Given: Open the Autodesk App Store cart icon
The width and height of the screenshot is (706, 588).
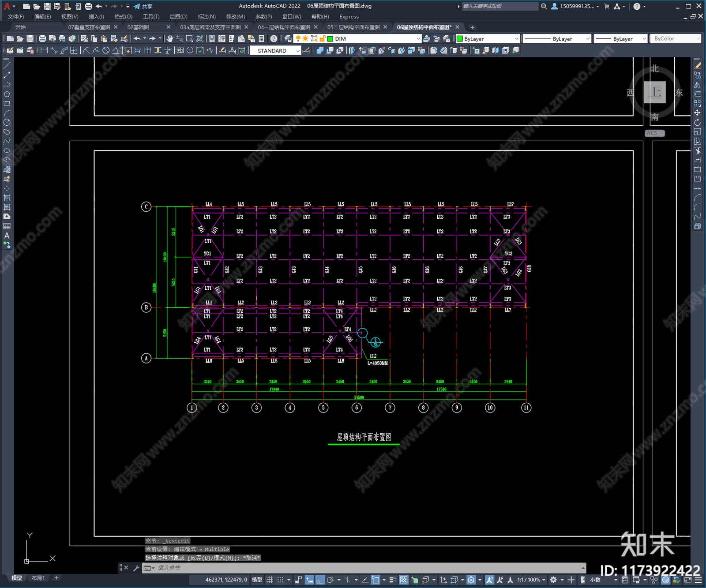Looking at the screenshot, I should click(607, 6).
